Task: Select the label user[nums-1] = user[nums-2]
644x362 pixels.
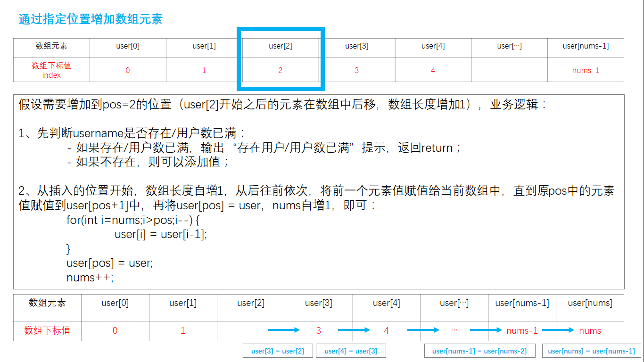Action: click(479, 351)
